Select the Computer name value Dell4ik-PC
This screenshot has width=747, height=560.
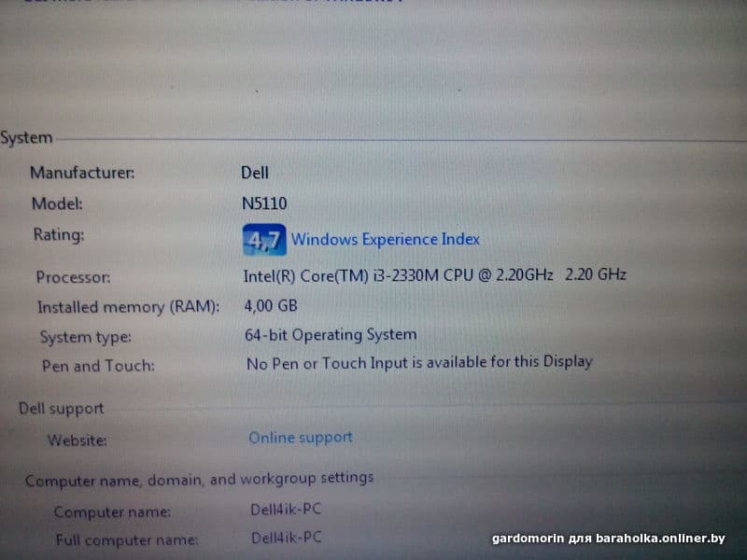click(286, 509)
